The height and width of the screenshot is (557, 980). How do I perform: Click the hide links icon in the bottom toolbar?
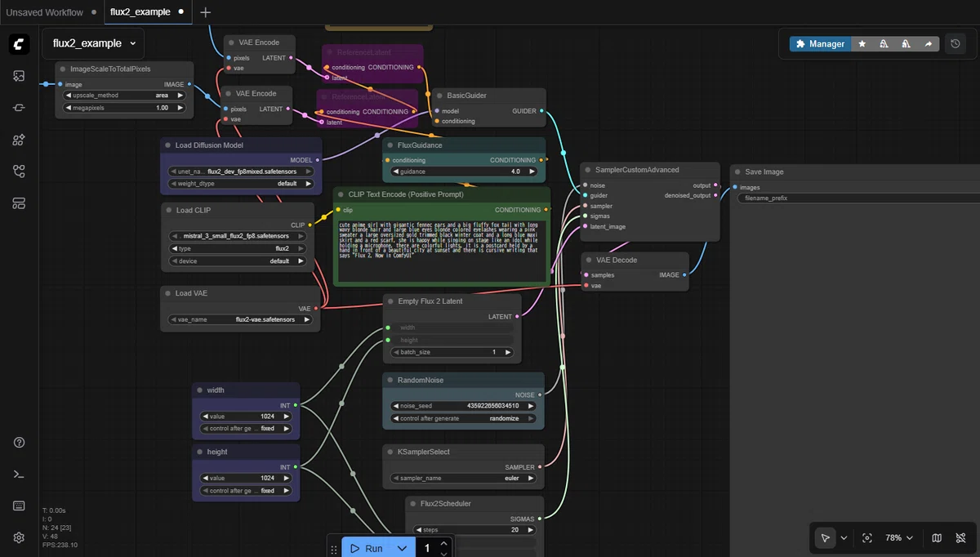[x=960, y=538]
